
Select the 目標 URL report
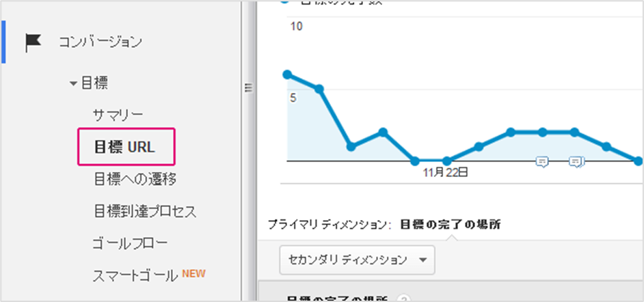point(125,147)
